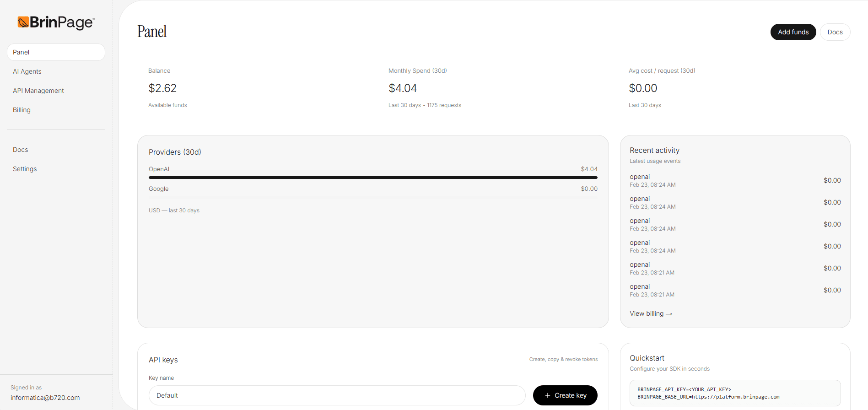Click the first openai activity entry
The image size is (868, 410).
coord(735,180)
